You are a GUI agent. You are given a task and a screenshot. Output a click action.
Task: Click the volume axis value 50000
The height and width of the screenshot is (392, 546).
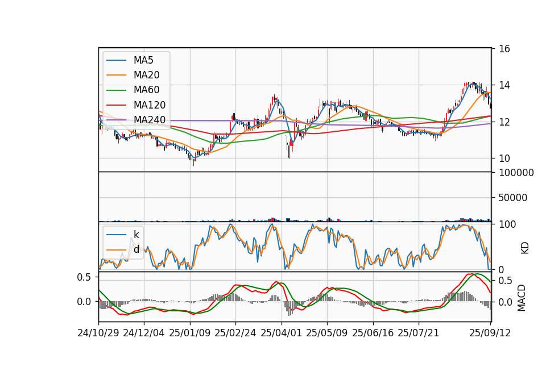pos(513,198)
